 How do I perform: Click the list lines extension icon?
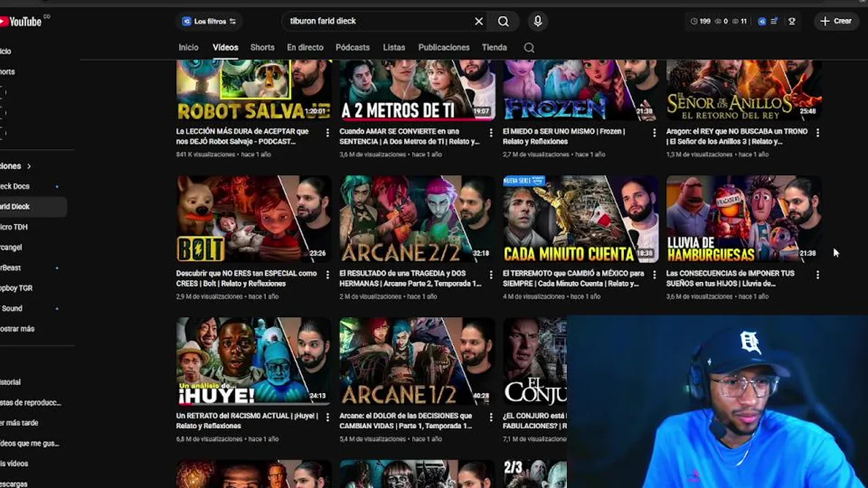click(774, 21)
